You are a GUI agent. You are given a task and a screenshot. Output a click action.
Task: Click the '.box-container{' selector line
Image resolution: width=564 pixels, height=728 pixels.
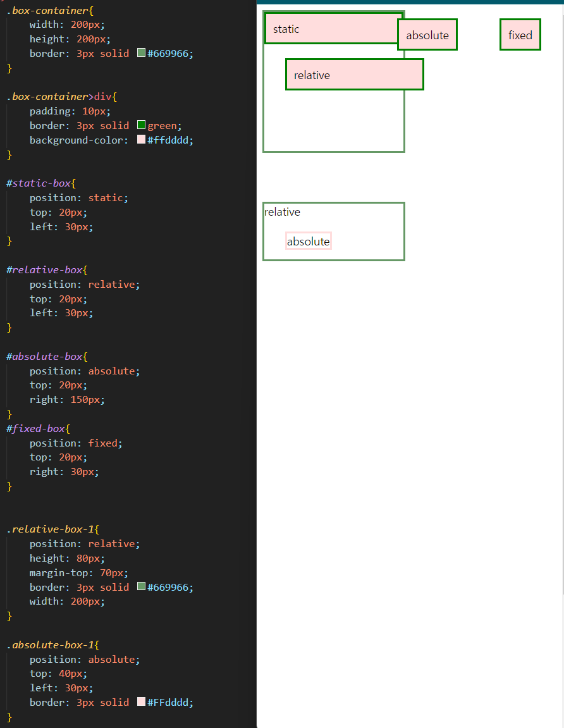(50, 10)
